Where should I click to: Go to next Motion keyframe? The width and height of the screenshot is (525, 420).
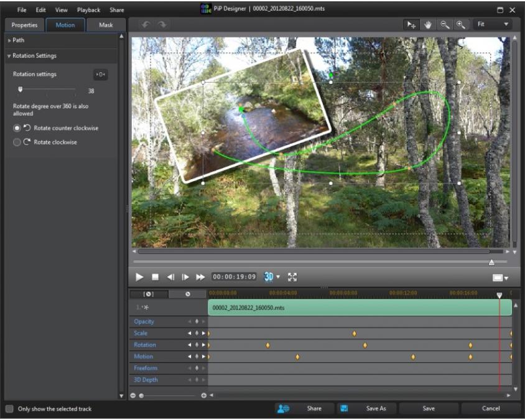coord(203,357)
